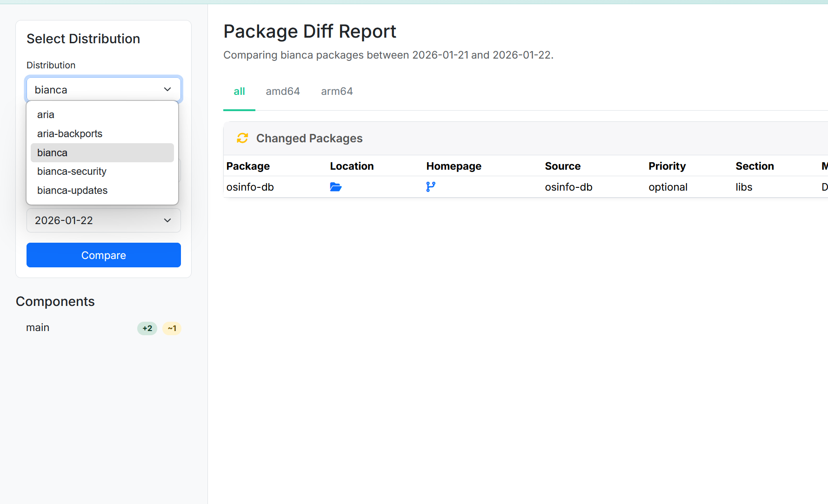828x504 pixels.
Task: Open osinfo-db homepage branch icon
Action: 431,187
